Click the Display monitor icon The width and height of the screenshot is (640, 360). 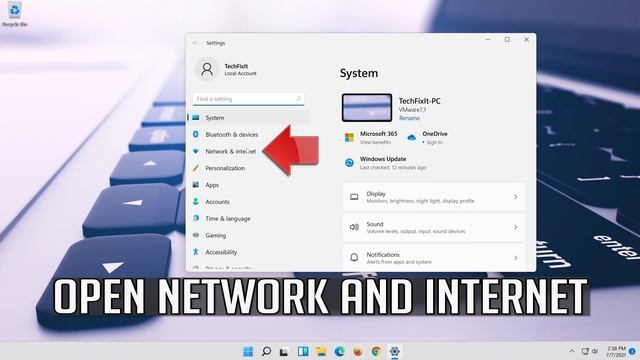(x=354, y=197)
